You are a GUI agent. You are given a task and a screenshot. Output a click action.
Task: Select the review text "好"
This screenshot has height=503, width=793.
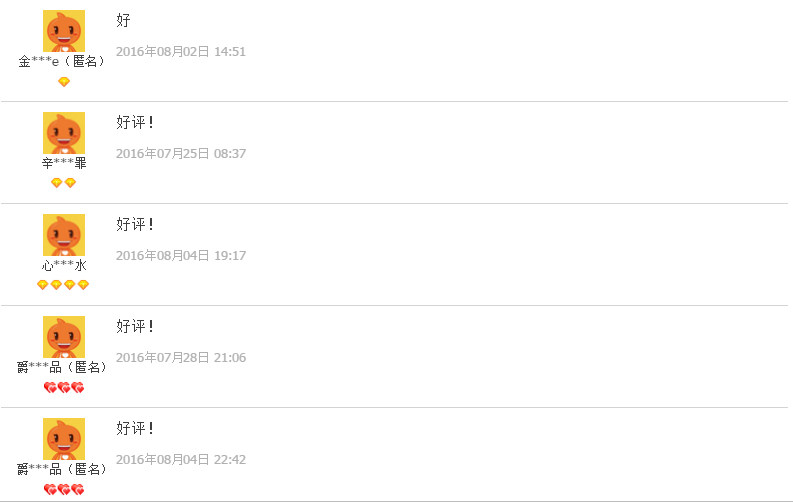click(123, 20)
